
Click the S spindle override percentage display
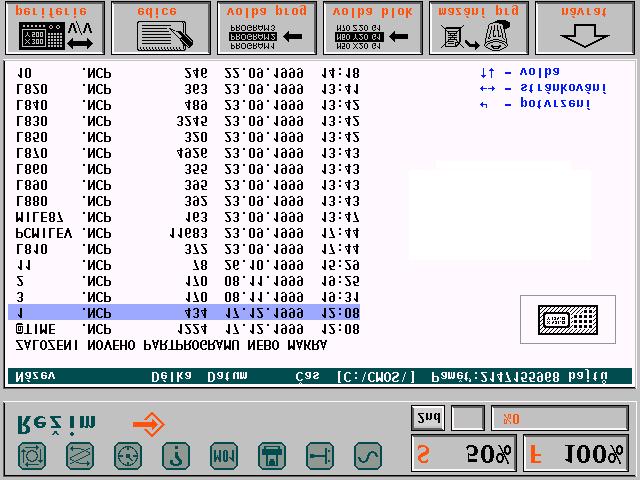point(464,453)
